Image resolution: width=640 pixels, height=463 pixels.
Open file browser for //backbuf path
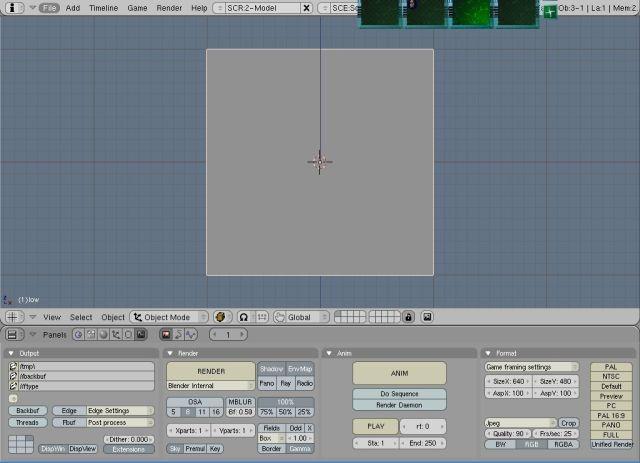click(x=13, y=376)
